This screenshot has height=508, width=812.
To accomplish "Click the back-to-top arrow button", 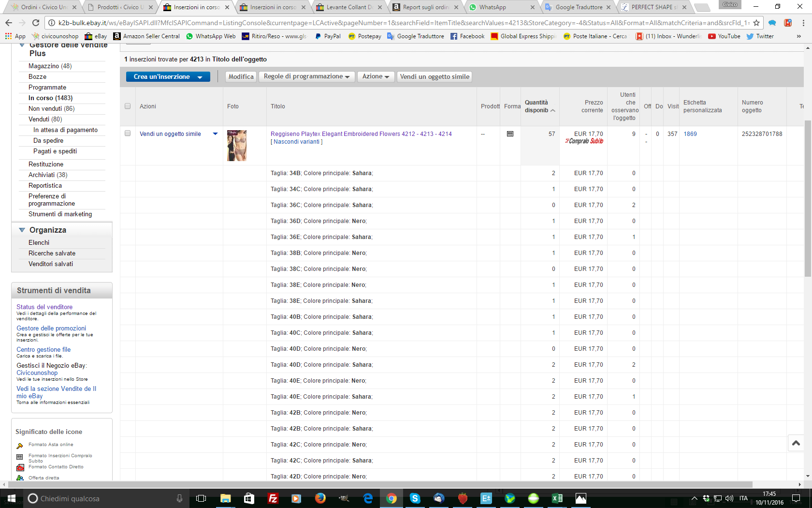I will point(796,443).
